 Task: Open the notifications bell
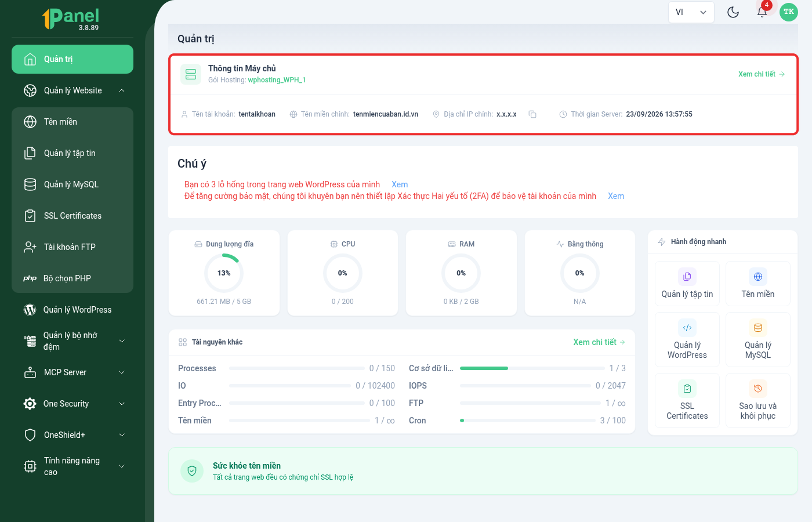pos(762,12)
